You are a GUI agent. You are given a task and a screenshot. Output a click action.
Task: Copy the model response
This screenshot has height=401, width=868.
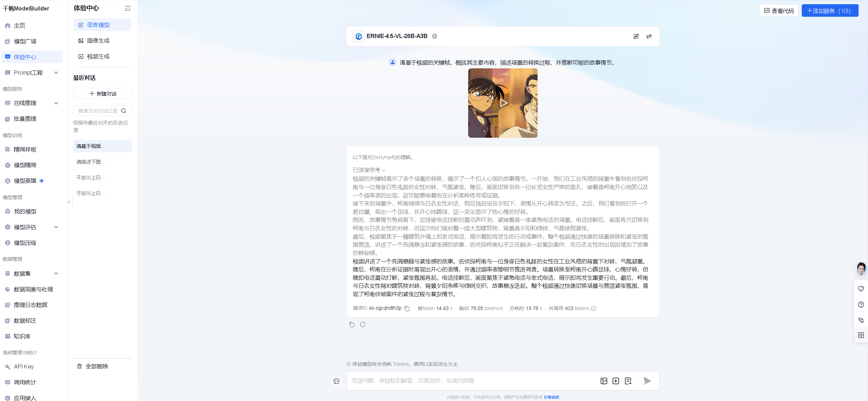tap(352, 325)
